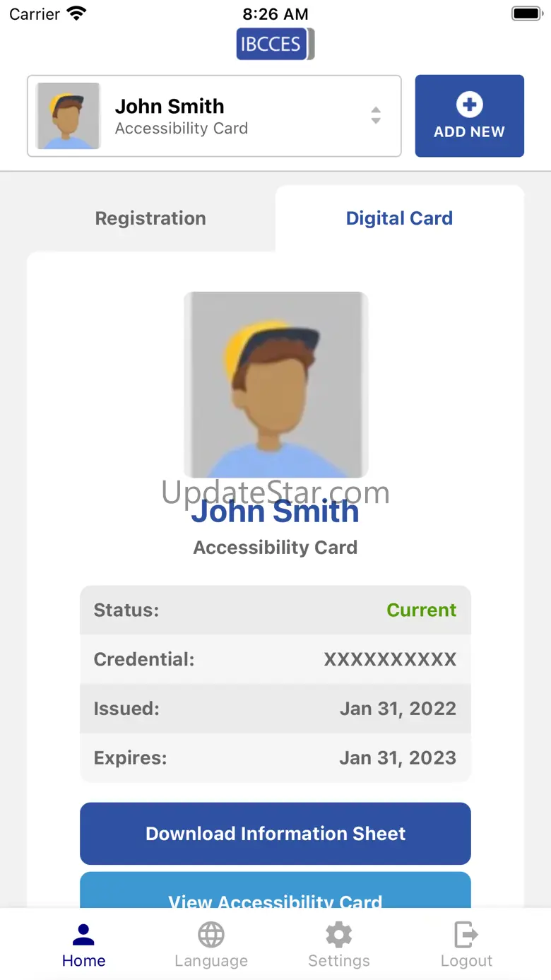Tap the Expires date Jan 31, 2023
This screenshot has width=551, height=980.
397,758
